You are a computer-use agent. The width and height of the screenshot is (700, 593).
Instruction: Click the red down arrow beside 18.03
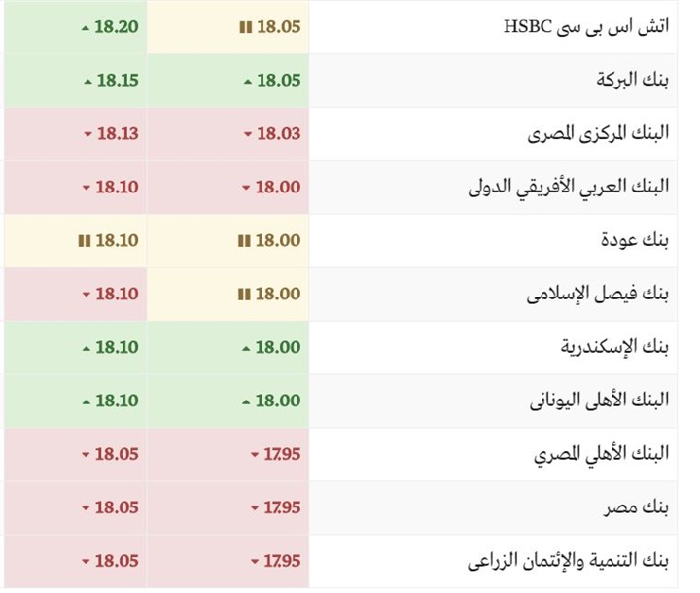(x=248, y=134)
